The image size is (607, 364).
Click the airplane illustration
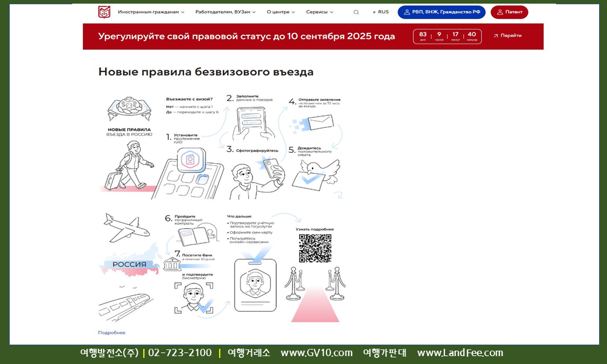point(126,227)
